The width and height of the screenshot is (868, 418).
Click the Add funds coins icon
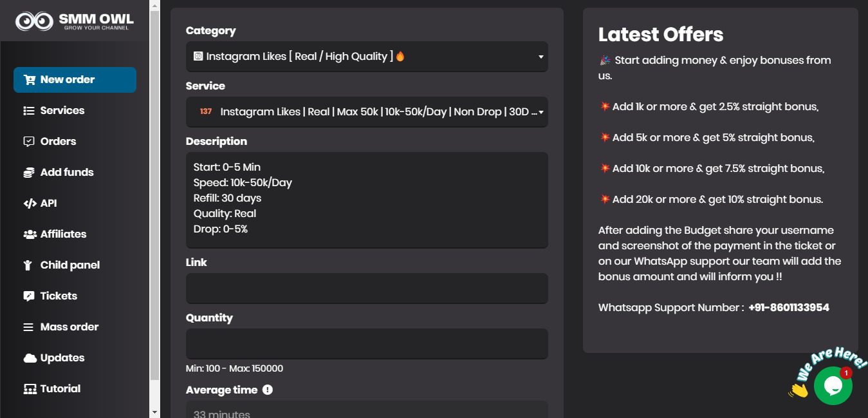click(x=29, y=173)
